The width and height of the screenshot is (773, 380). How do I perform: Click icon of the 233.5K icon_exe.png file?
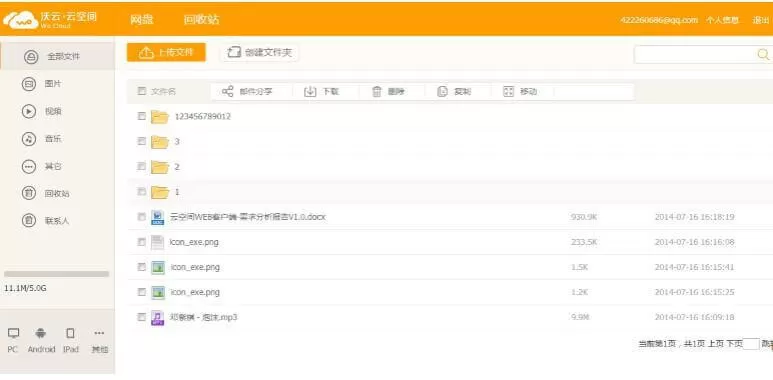tap(157, 242)
